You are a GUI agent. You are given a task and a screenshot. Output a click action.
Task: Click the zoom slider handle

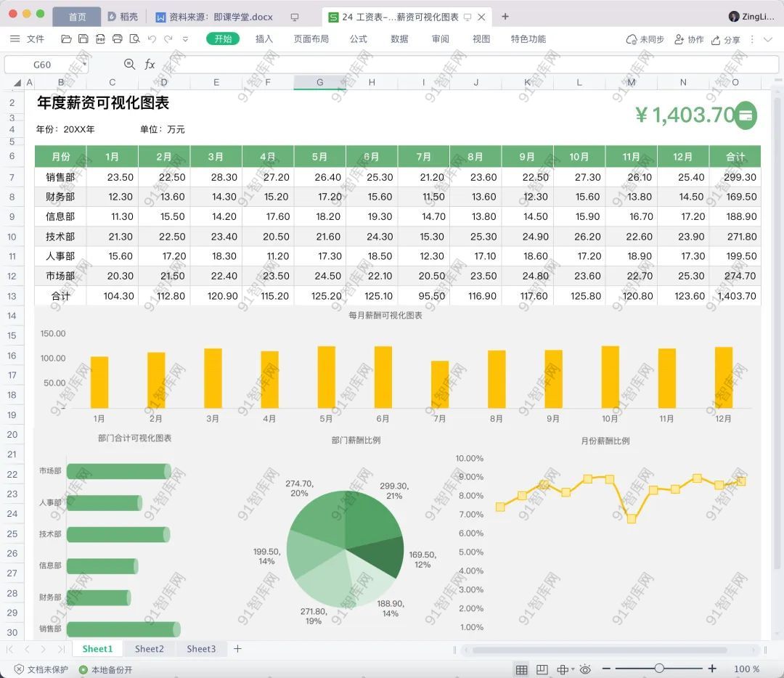pyautogui.click(x=659, y=669)
